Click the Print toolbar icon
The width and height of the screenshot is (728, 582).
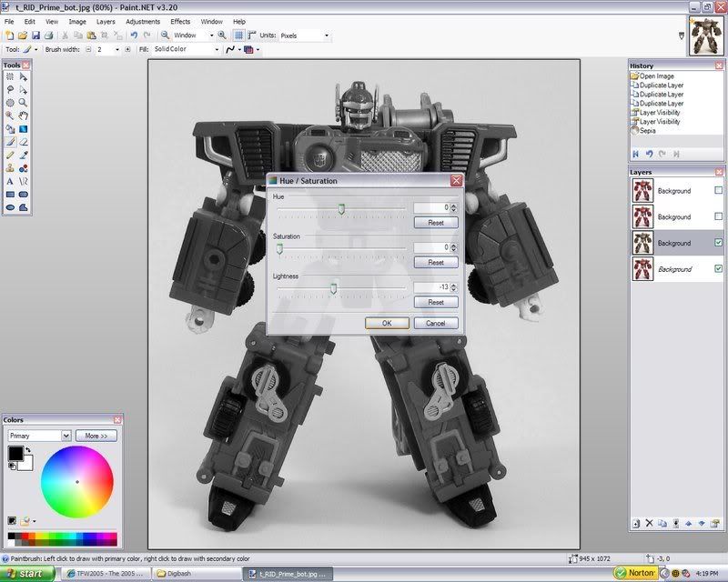click(49, 35)
